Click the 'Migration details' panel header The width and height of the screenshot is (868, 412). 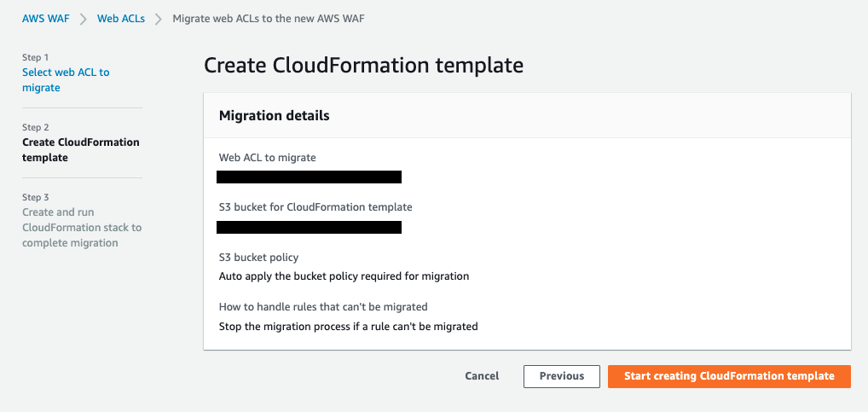click(275, 115)
